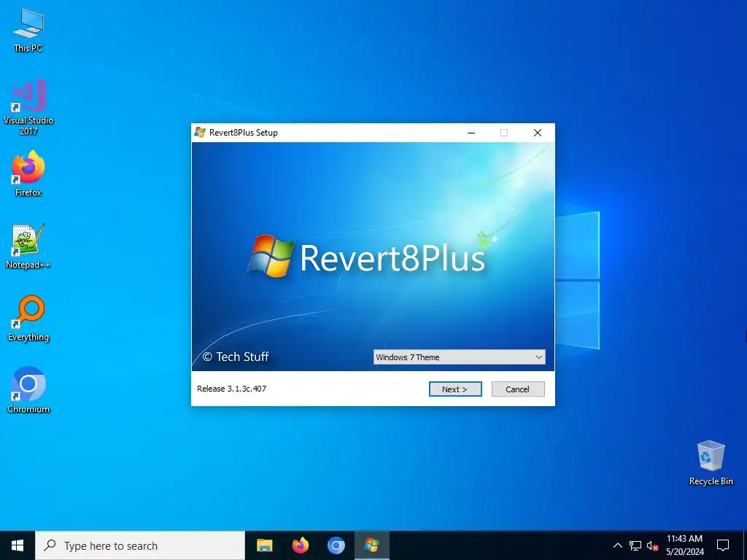Open File Explorer from the taskbar

click(264, 545)
